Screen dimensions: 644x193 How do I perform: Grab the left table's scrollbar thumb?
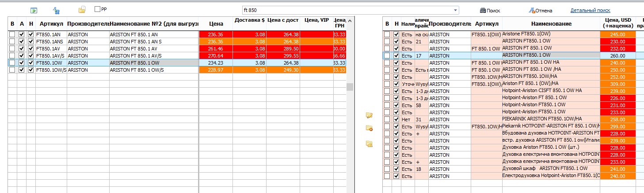[x=350, y=87]
